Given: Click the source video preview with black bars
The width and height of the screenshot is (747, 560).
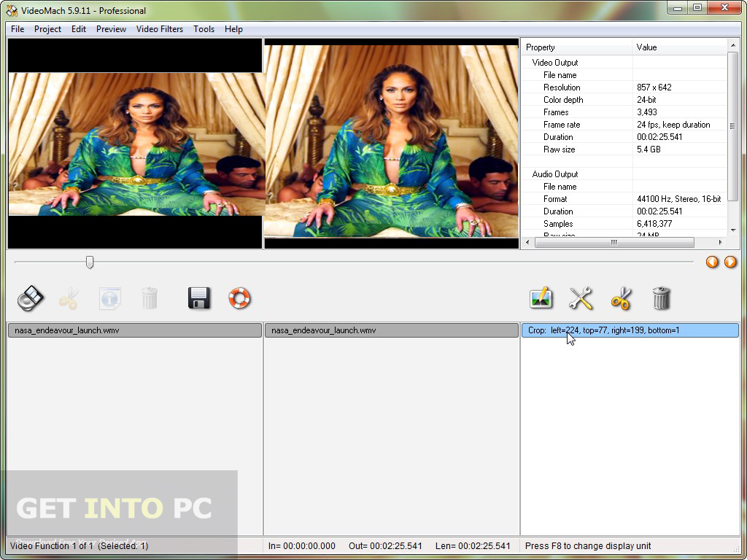Looking at the screenshot, I should [135, 144].
